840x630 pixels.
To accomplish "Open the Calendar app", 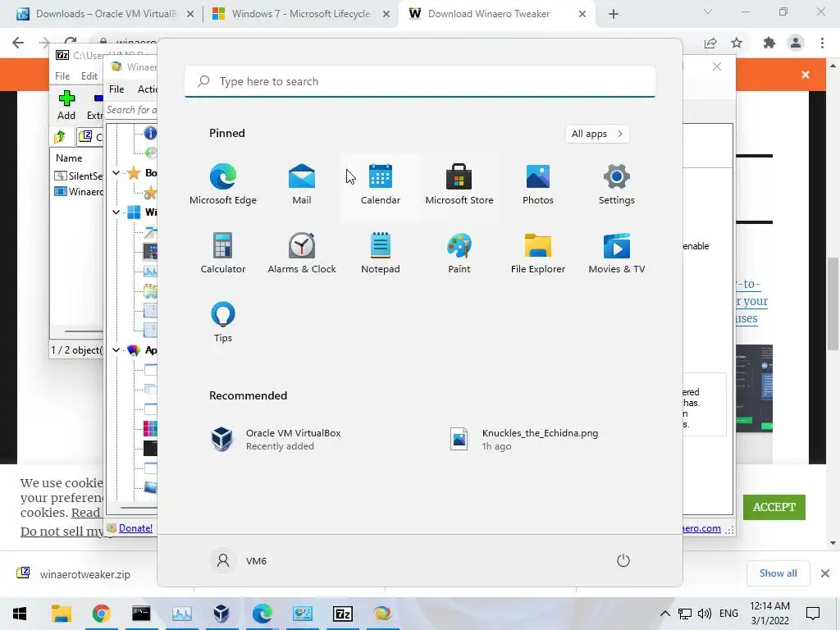I will pos(381,185).
